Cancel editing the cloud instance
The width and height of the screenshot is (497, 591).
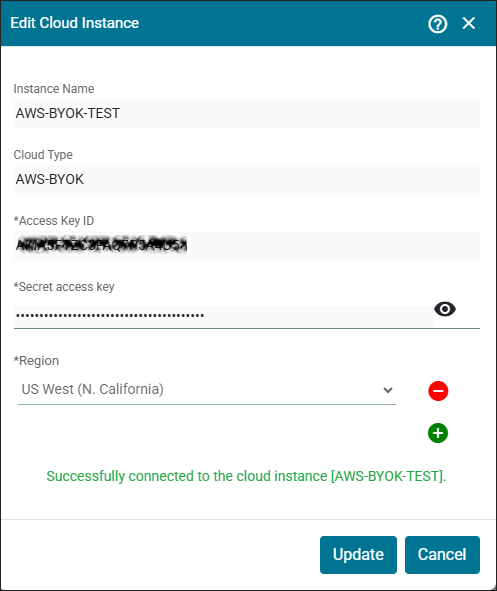[442, 555]
